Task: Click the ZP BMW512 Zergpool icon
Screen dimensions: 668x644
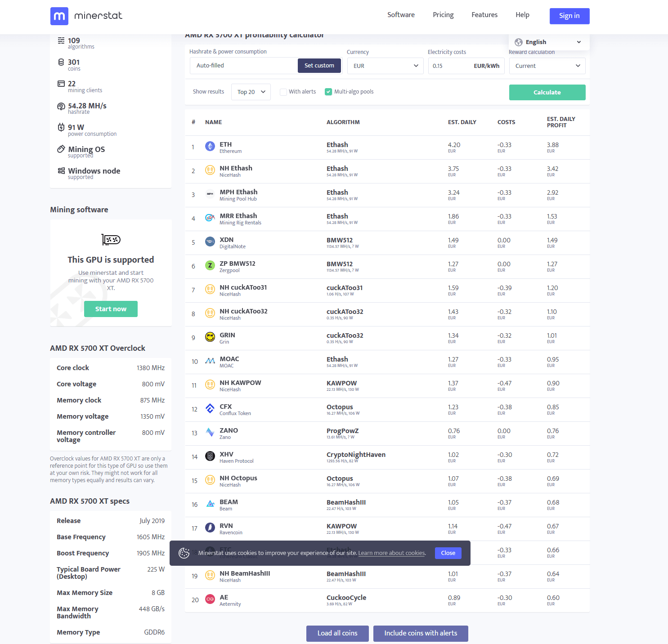Action: [210, 265]
